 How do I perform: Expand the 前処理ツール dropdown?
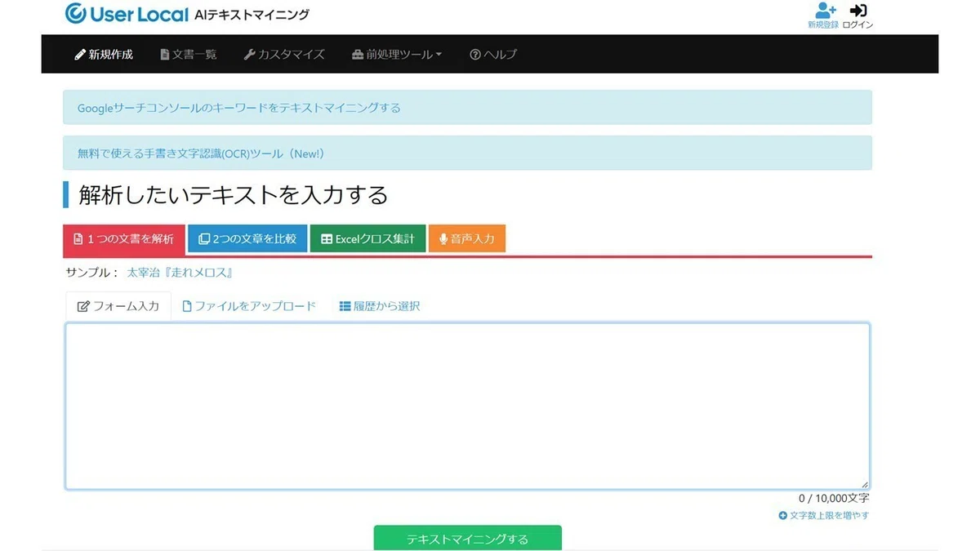[x=397, y=55]
